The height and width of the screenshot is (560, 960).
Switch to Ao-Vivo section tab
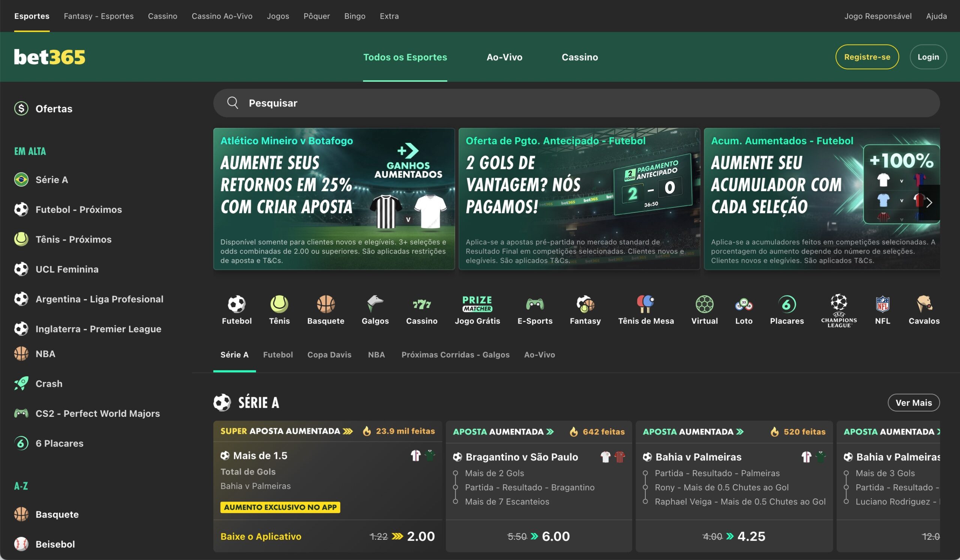[539, 355]
